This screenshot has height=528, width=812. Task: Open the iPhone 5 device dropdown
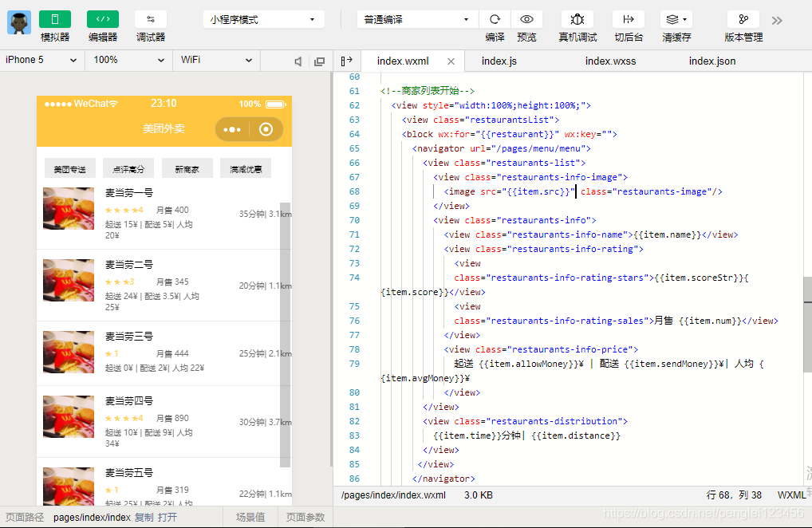tap(41, 60)
